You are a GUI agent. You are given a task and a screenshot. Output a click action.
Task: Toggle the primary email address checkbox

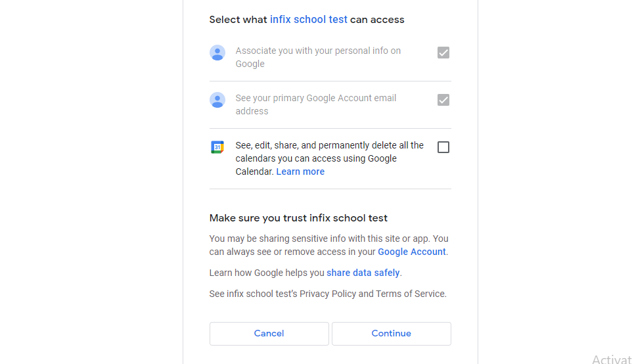coord(443,100)
